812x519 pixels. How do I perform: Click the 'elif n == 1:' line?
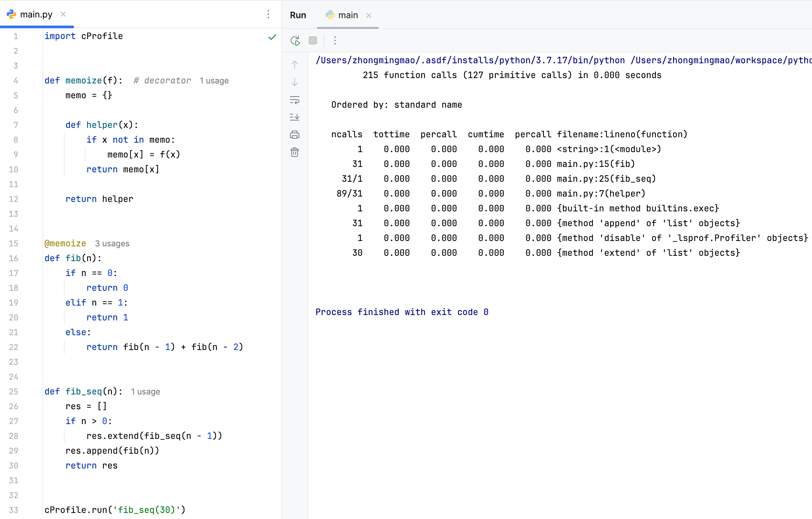coord(97,303)
